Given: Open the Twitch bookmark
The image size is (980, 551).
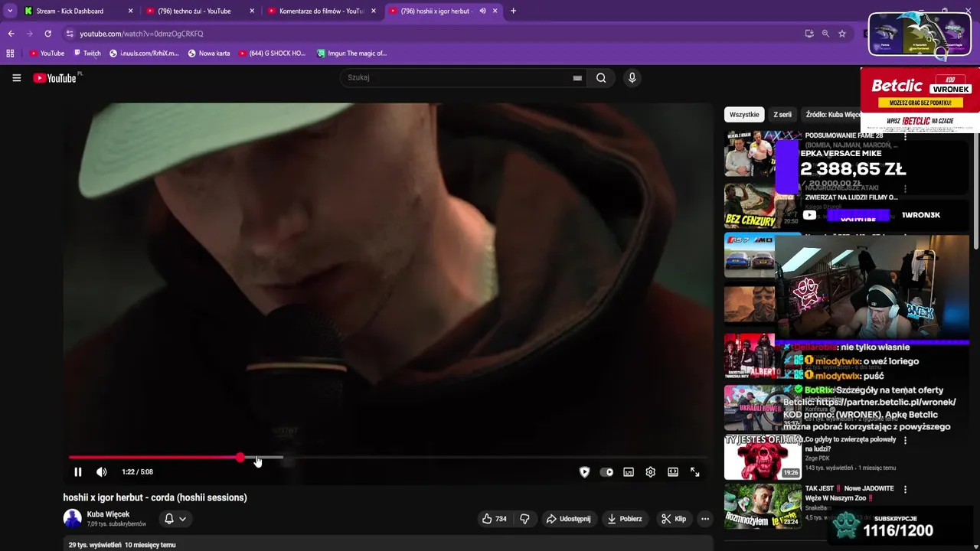Looking at the screenshot, I should (x=87, y=54).
